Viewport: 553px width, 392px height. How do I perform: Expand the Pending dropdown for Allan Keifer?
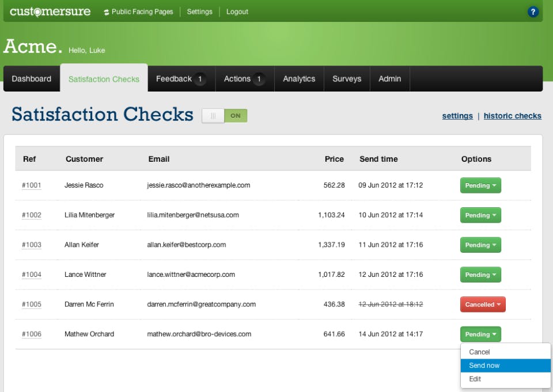pos(480,245)
